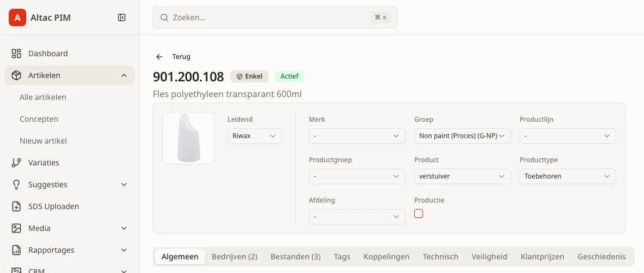The width and height of the screenshot is (644, 273).
Task: Click the Dashboard grid icon
Action: pyautogui.click(x=16, y=54)
